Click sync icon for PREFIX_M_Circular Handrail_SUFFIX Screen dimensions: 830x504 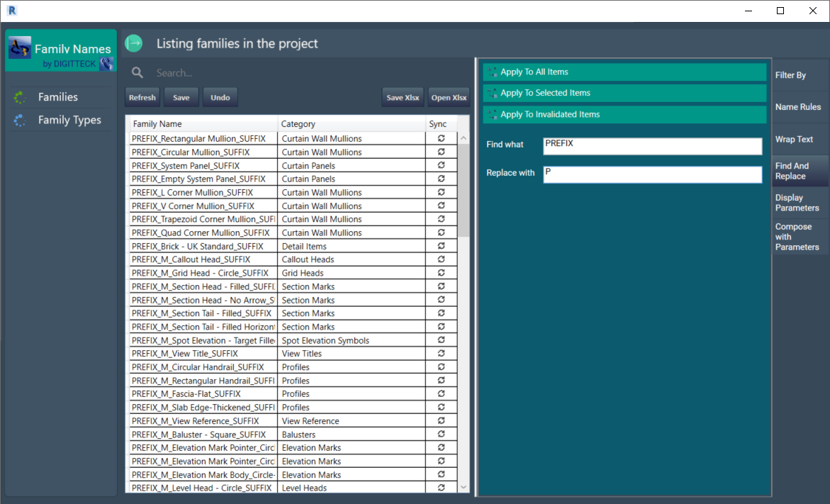441,367
